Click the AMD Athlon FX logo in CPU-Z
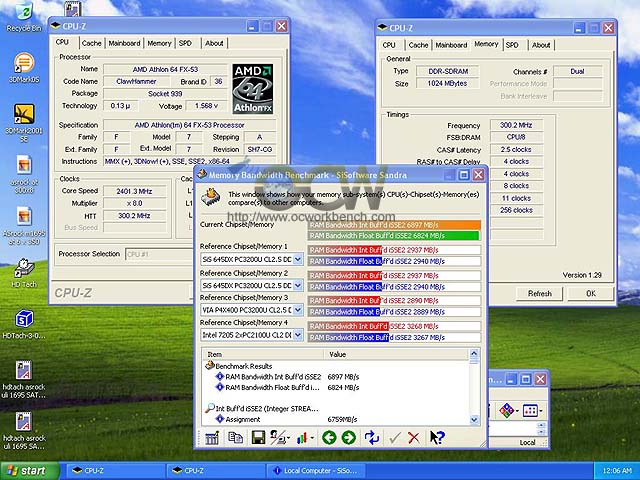 [x=253, y=89]
